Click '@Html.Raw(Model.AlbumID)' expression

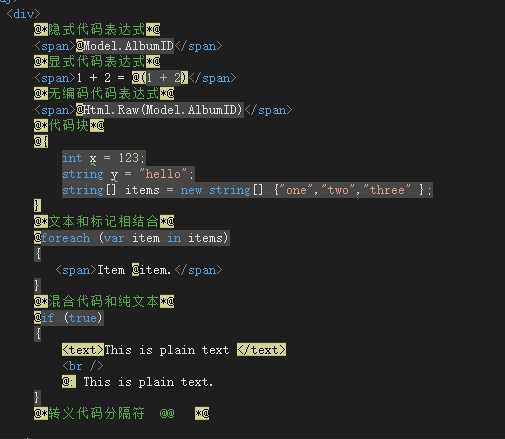coord(160,110)
